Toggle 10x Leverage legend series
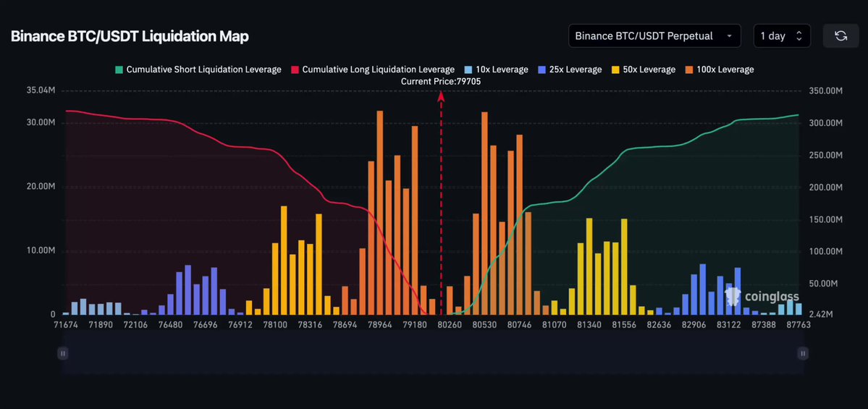868x409 pixels. tap(495, 69)
